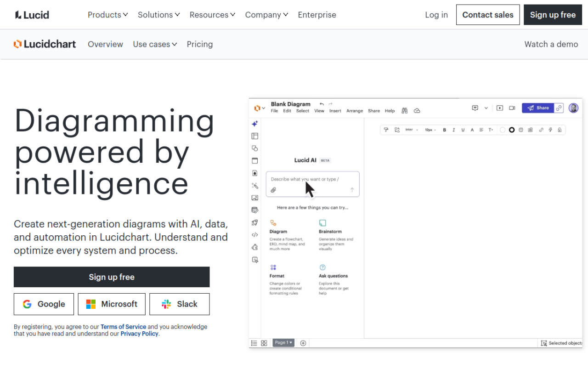Click the Shapes icon in the editor sidebar

coord(254,148)
